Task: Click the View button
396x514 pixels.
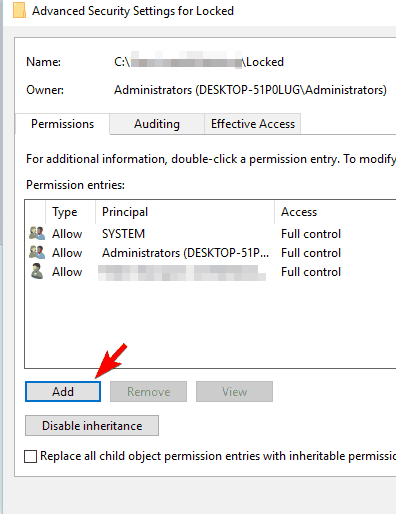Action: click(234, 391)
